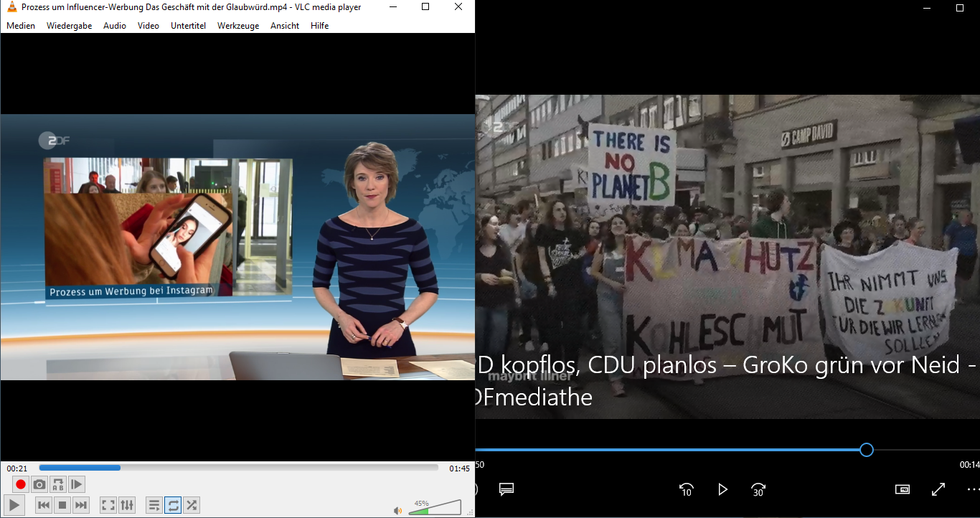This screenshot has width=980, height=518.
Task: Toggle VLC loop repeat mode
Action: 173,505
